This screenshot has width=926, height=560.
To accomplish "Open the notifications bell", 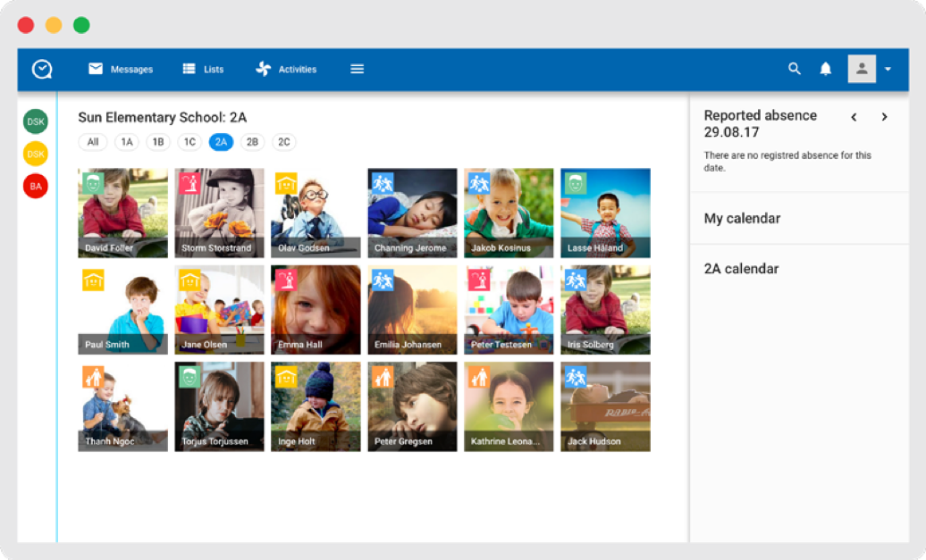I will click(826, 69).
